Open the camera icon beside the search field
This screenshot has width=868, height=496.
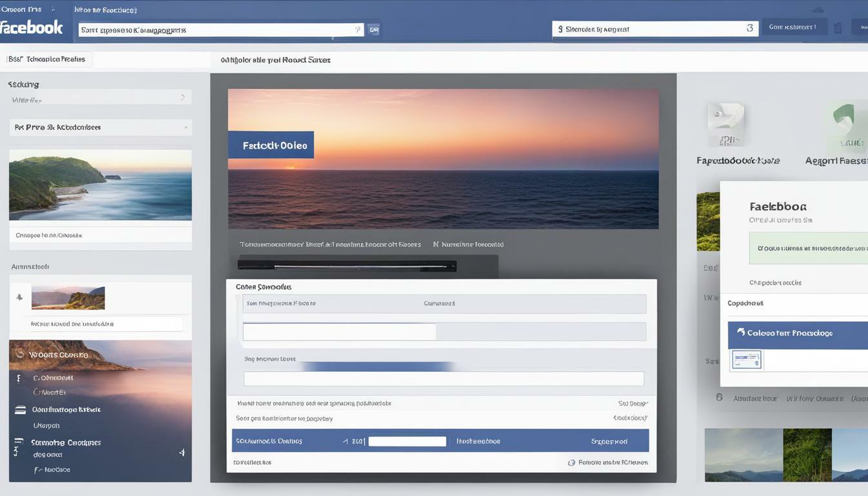[x=374, y=29]
